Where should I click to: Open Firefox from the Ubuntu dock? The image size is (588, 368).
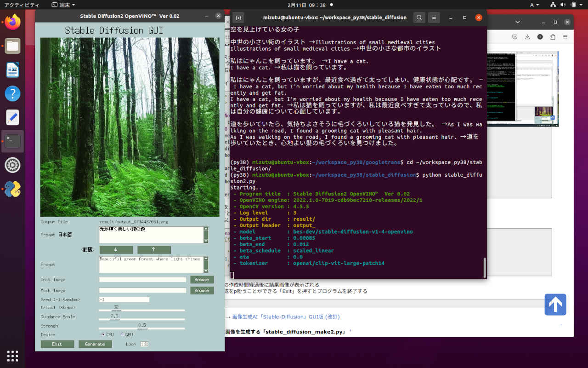coord(12,22)
